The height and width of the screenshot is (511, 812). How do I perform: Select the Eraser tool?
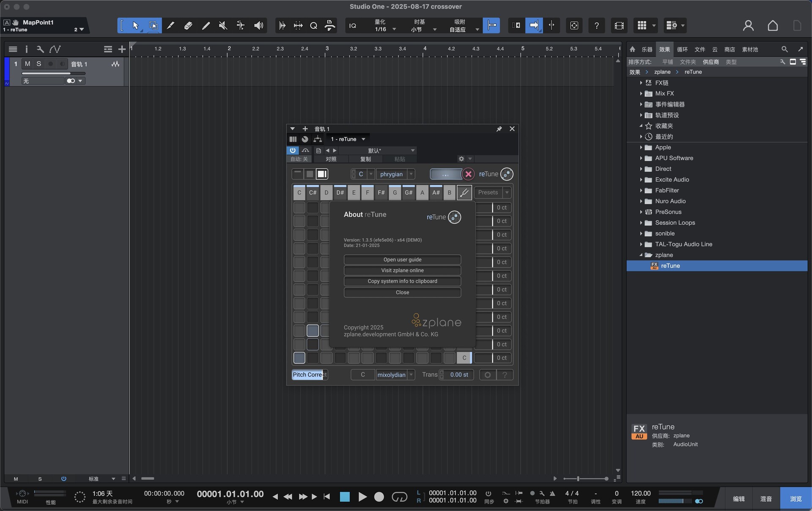pos(188,26)
